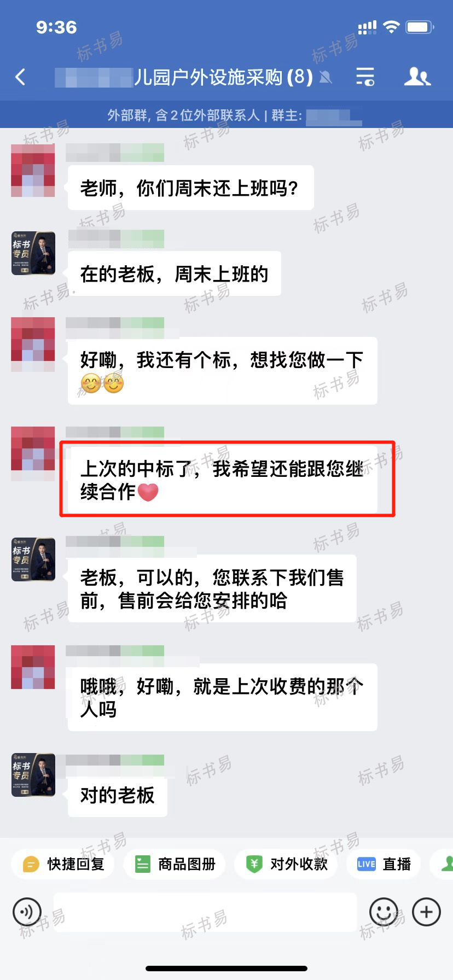Open the emoji smiley picker
Image resolution: width=453 pixels, height=980 pixels.
pos(384,912)
